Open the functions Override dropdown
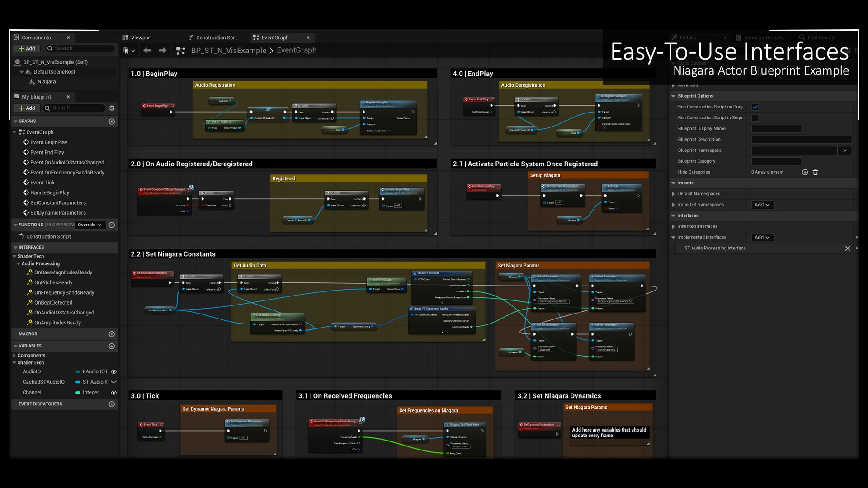The height and width of the screenshot is (488, 868). [90, 225]
